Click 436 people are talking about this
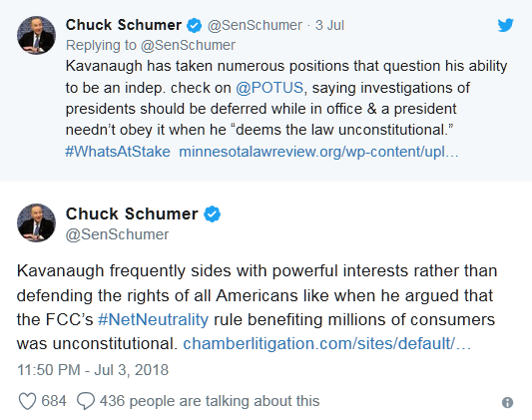The image size is (532, 420). pos(210,401)
